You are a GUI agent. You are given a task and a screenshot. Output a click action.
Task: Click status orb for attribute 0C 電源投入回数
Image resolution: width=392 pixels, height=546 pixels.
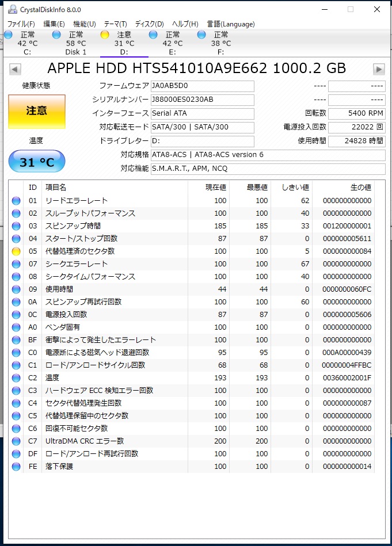tap(16, 315)
